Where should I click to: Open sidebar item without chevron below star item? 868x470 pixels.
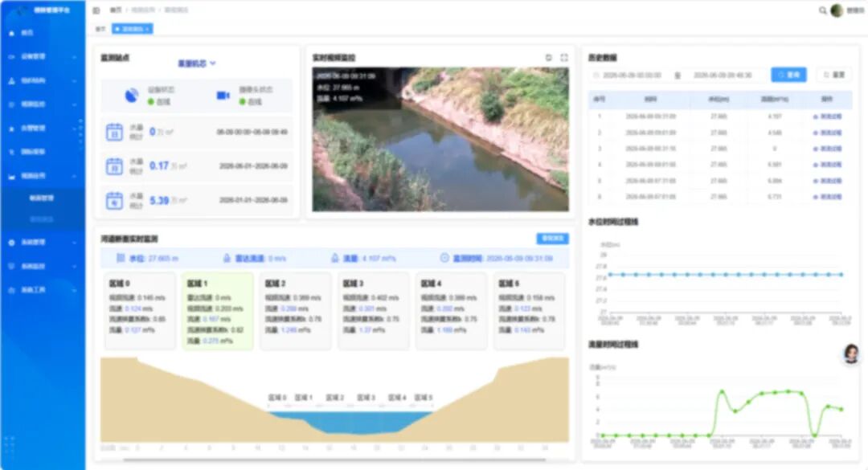tap(43, 152)
